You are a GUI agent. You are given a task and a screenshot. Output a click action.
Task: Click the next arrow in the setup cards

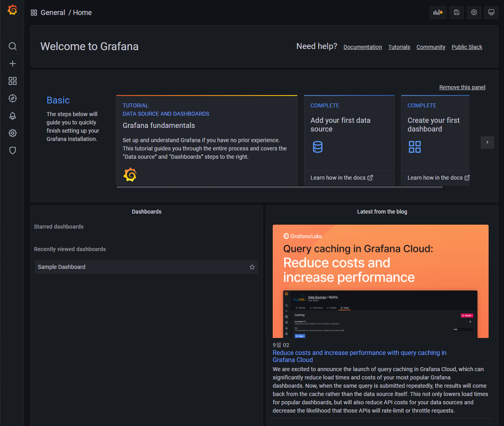pyautogui.click(x=487, y=142)
